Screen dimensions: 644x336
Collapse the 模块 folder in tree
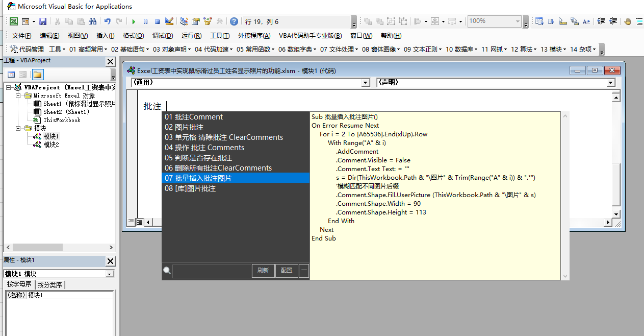(x=18, y=128)
